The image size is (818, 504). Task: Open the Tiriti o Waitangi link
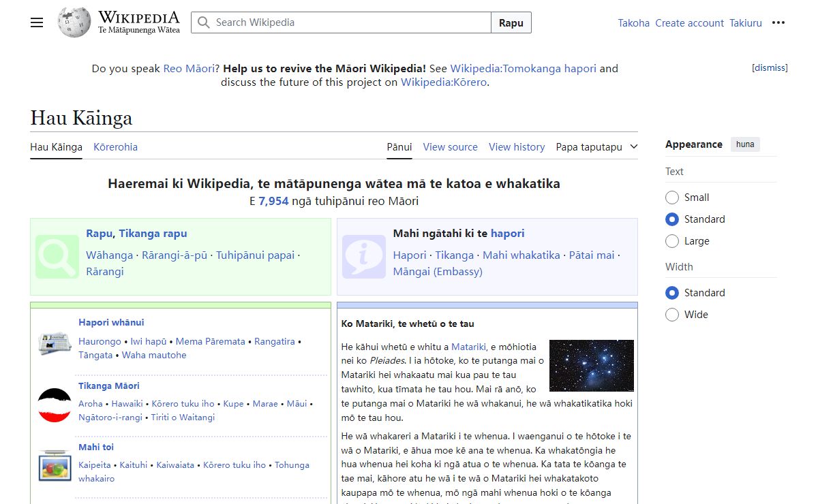coord(183,417)
